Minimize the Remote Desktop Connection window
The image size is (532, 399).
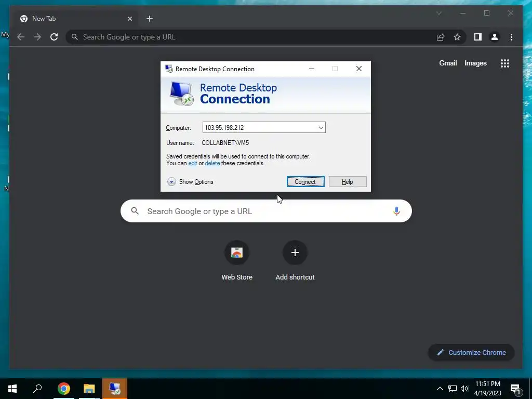tap(312, 69)
